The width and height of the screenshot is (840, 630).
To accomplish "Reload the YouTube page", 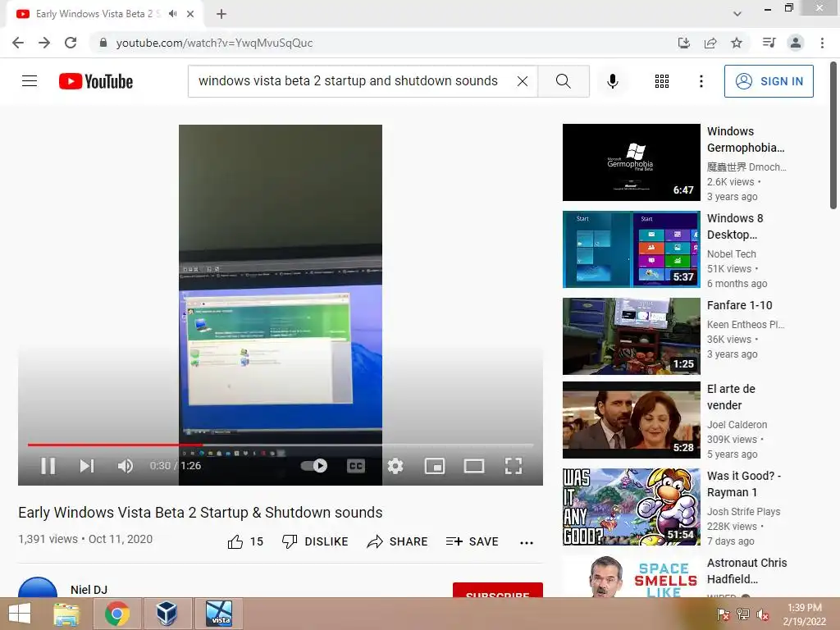I will [x=71, y=43].
